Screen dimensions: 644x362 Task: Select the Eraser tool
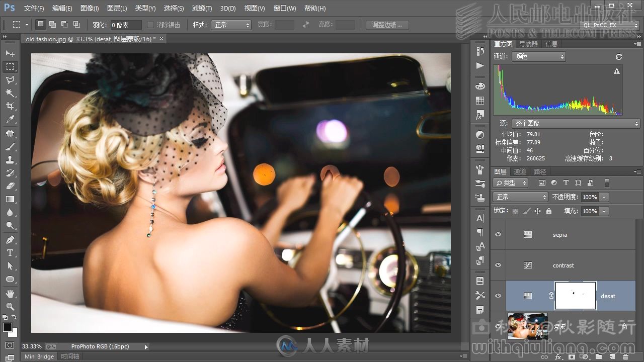[10, 186]
